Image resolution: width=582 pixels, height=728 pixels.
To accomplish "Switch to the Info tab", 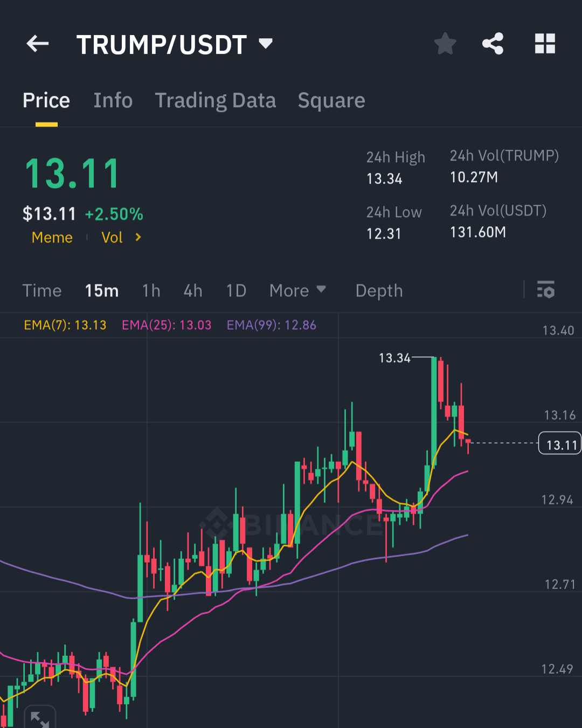I will click(113, 100).
